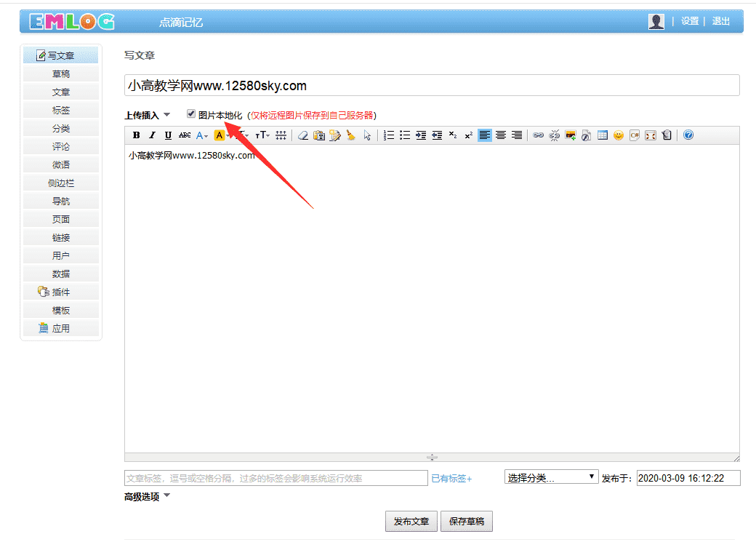
Task: Open 插件 in the sidebar menu
Action: pos(61,292)
